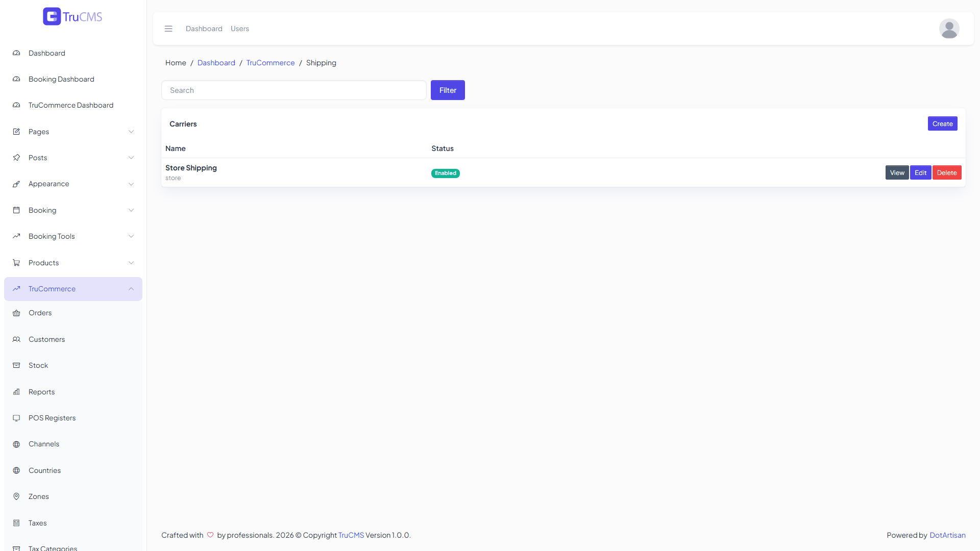Click the Products cart icon
The height and width of the screenshot is (551, 980).
(16, 263)
